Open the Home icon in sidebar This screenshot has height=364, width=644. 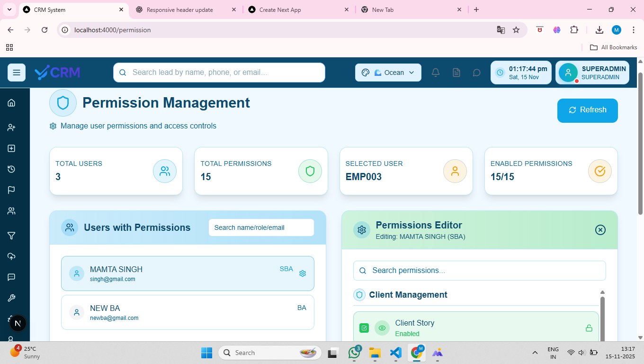click(x=11, y=102)
